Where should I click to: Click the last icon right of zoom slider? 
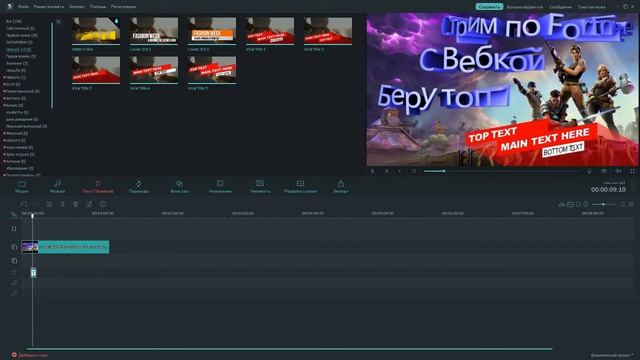(x=631, y=204)
